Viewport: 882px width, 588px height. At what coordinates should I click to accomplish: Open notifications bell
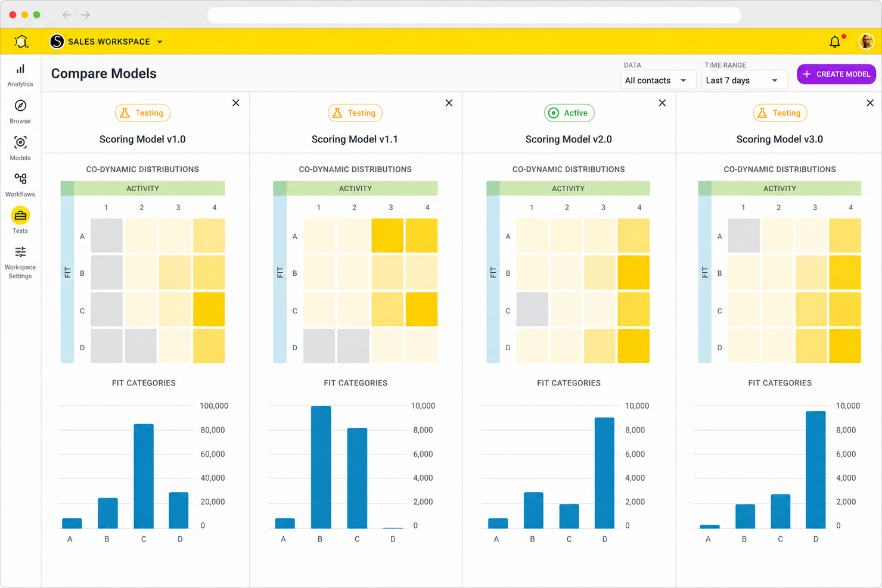(835, 42)
